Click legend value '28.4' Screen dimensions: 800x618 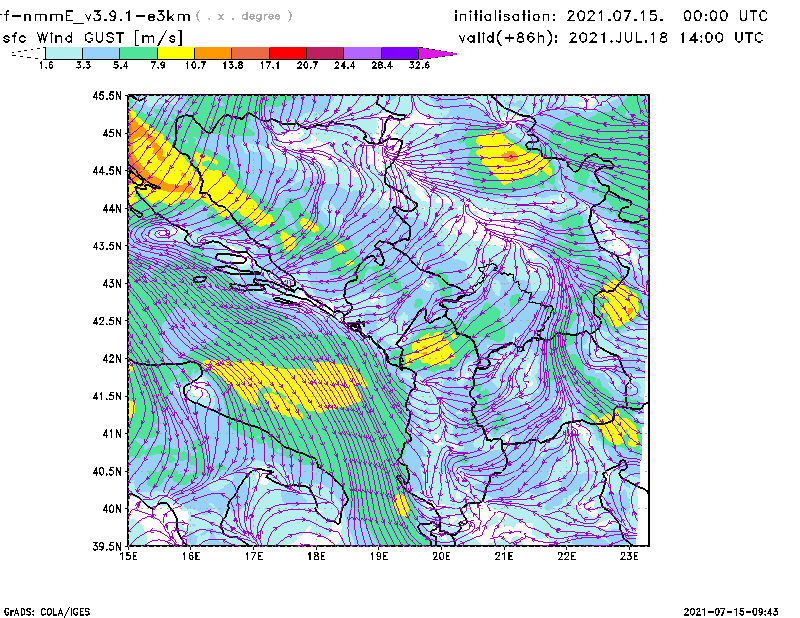tap(382, 65)
